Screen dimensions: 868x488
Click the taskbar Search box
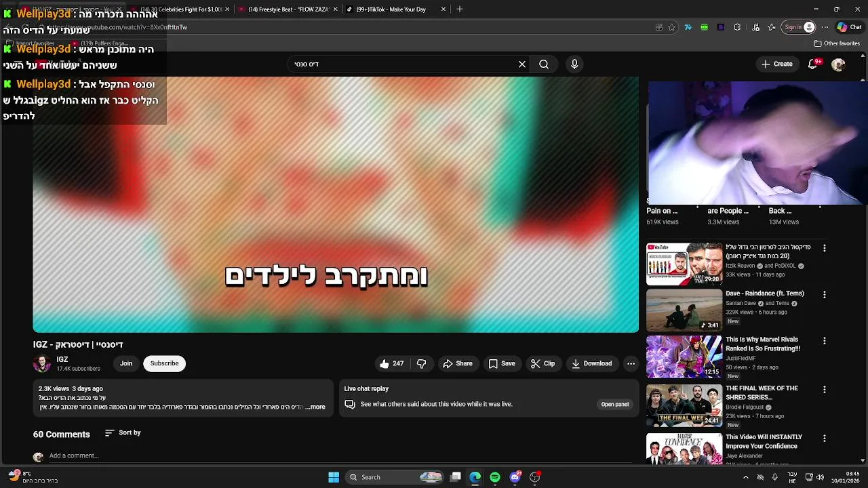[x=395, y=477]
